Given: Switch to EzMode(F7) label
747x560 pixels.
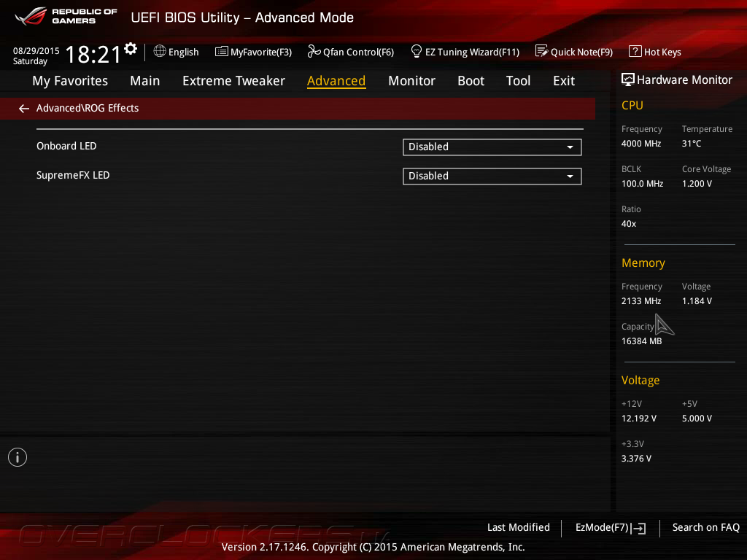Looking at the screenshot, I should pos(602,528).
